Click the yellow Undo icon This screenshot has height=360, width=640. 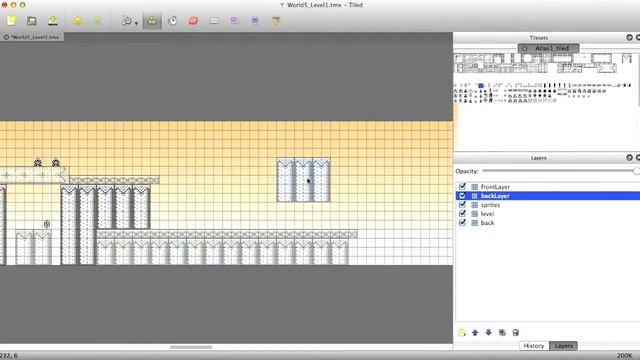[x=78, y=20]
